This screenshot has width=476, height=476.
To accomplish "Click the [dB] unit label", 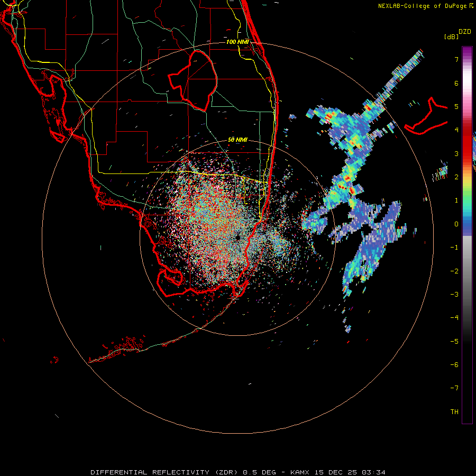I will click(x=451, y=36).
